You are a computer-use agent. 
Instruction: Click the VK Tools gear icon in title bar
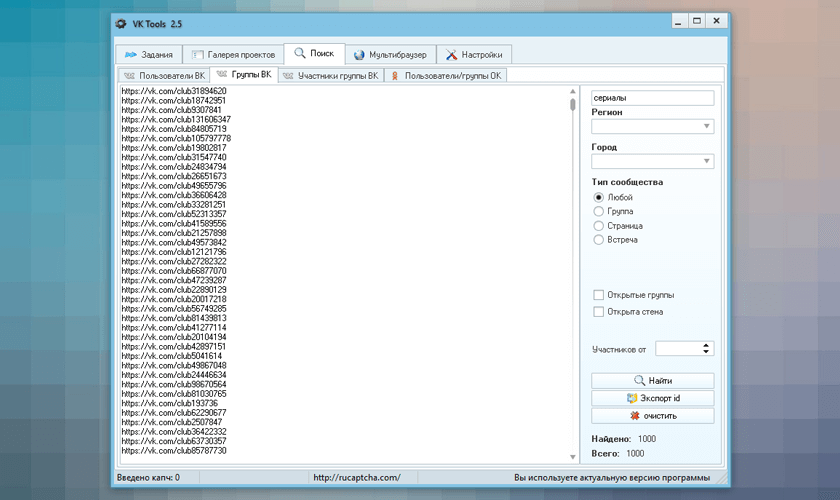pyautogui.click(x=121, y=22)
